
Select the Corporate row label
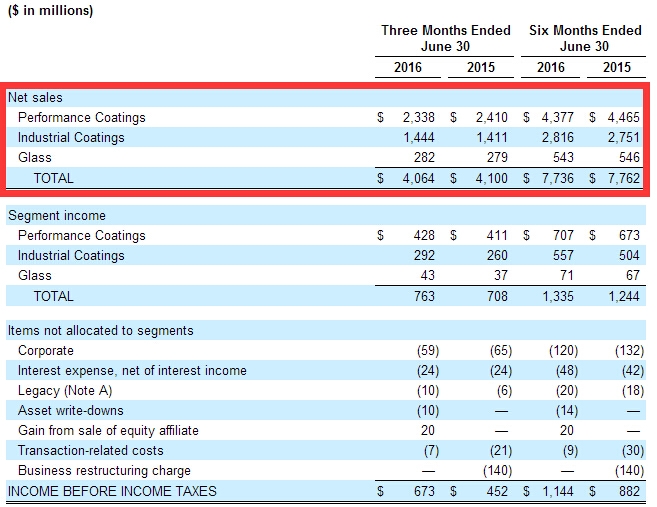pyautogui.click(x=46, y=351)
